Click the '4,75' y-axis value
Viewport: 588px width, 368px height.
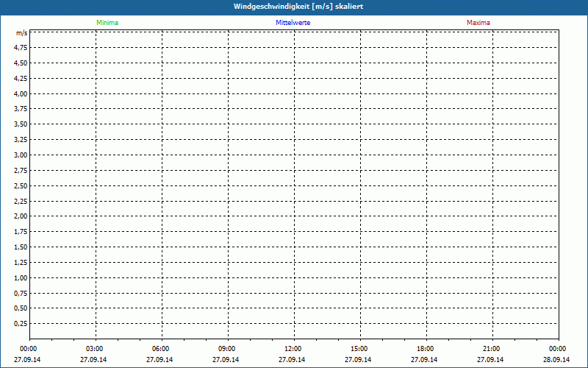[x=21, y=48]
